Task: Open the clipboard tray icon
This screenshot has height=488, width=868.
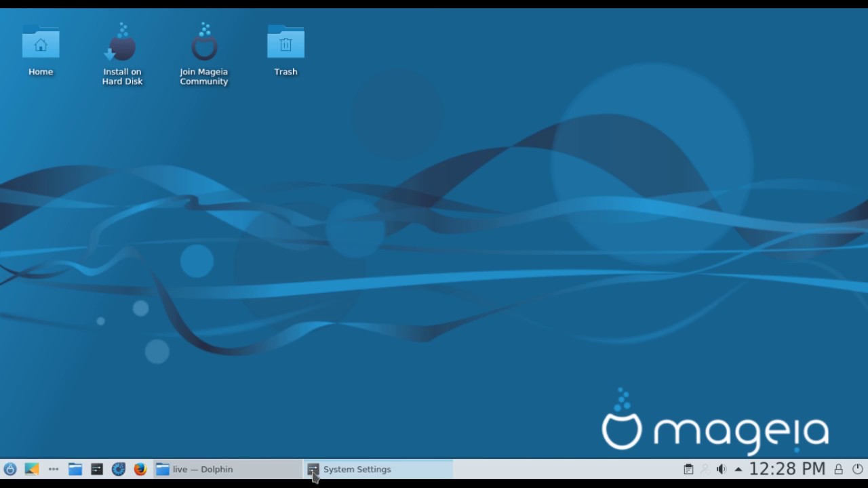Action: click(x=688, y=469)
